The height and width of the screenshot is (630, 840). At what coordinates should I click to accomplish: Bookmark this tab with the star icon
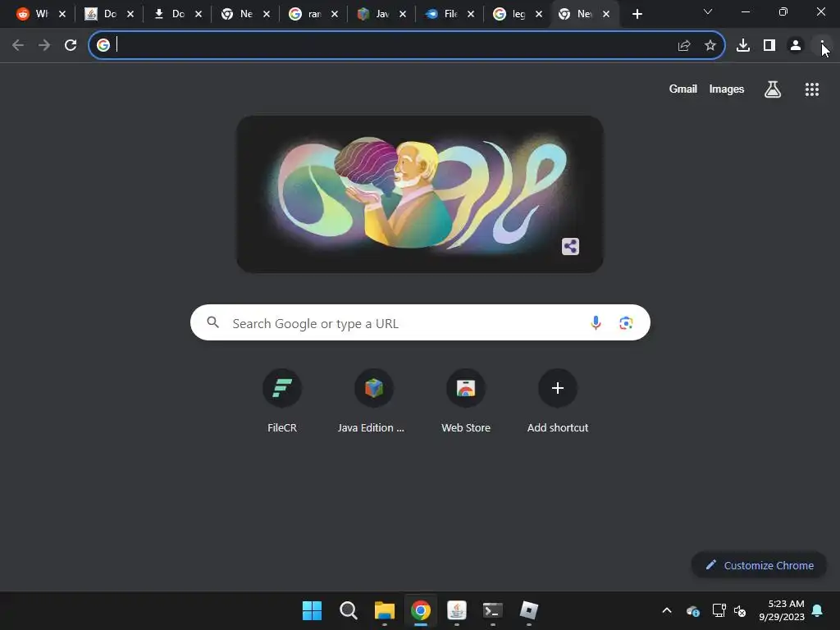click(x=710, y=46)
